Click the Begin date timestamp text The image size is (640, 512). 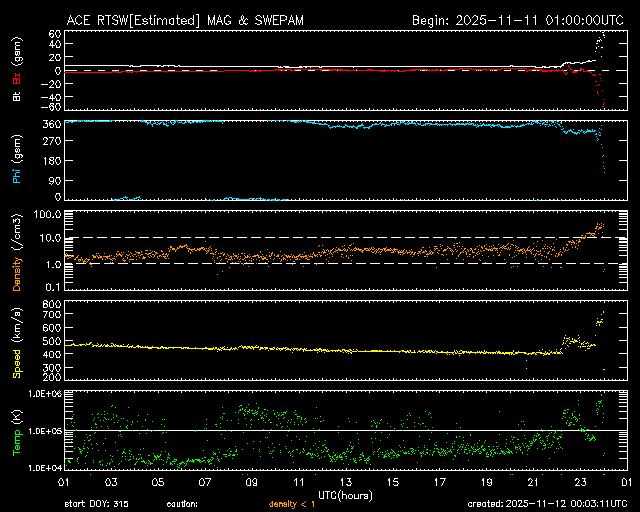click(516, 20)
